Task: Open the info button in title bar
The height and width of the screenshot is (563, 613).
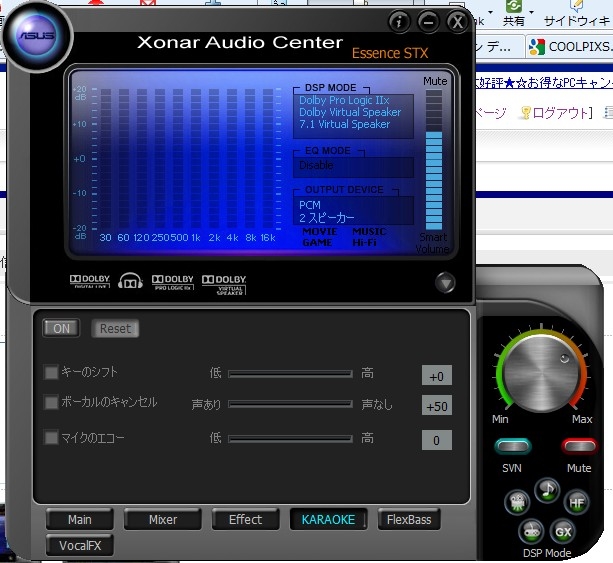Action: click(x=399, y=22)
